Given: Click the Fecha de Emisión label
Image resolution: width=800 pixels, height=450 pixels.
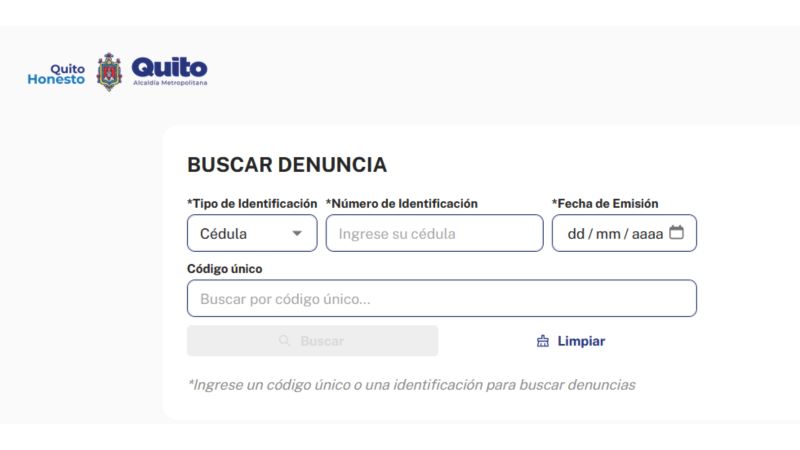Looking at the screenshot, I should click(x=605, y=203).
